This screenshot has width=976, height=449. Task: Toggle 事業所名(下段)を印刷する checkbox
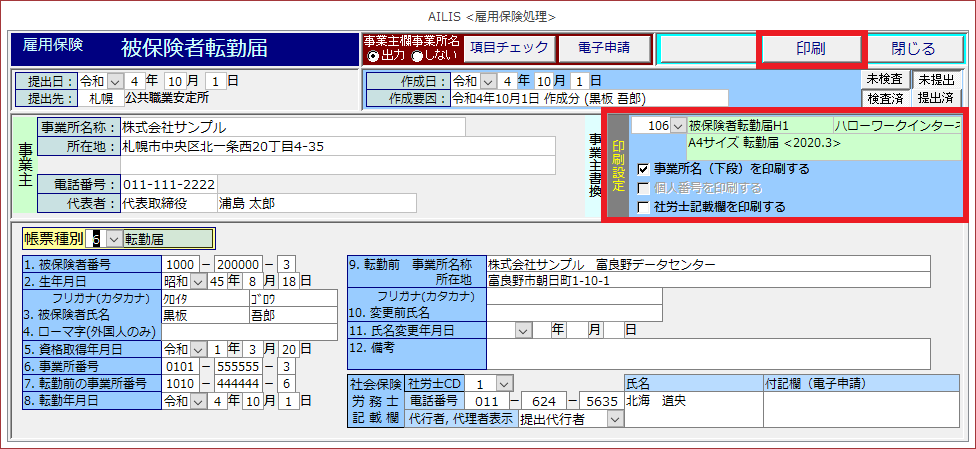[643, 169]
